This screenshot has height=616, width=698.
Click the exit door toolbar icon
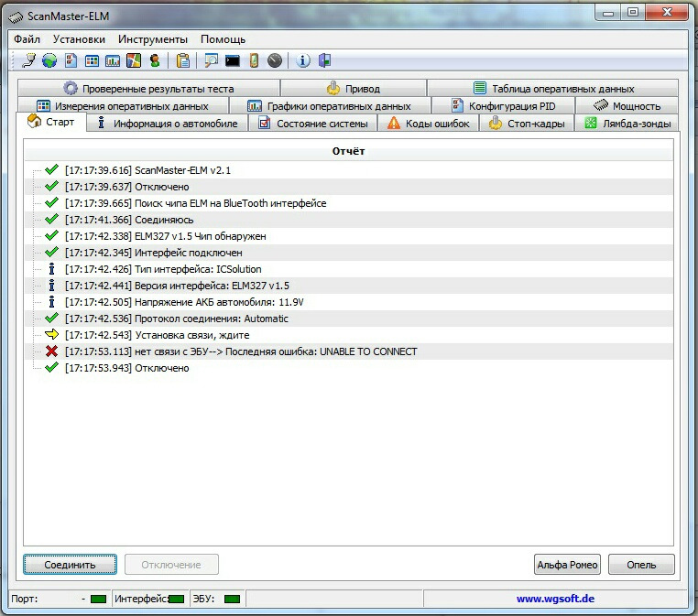(x=323, y=61)
